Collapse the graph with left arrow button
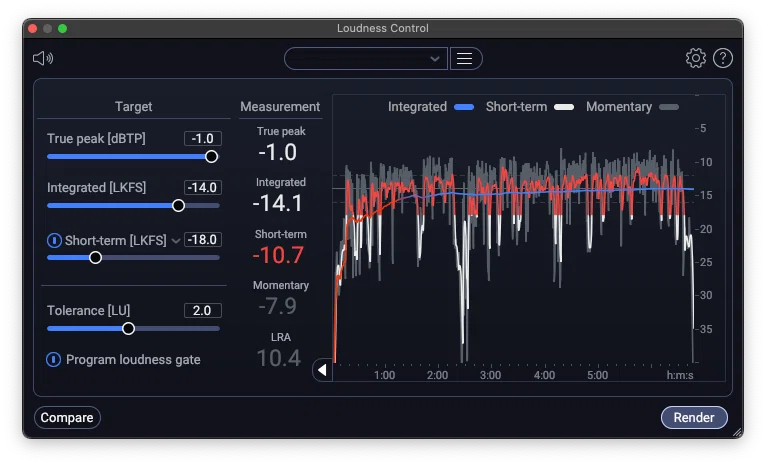 (322, 370)
